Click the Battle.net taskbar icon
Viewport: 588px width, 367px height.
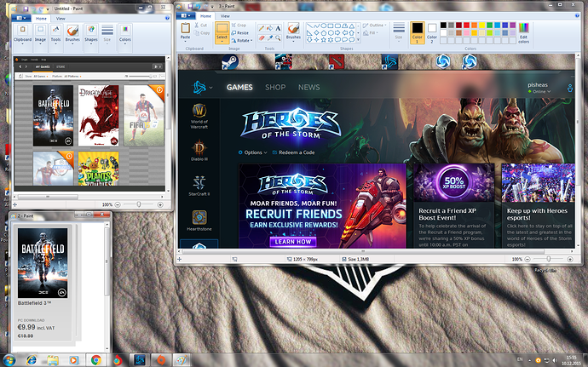[x=140, y=360]
